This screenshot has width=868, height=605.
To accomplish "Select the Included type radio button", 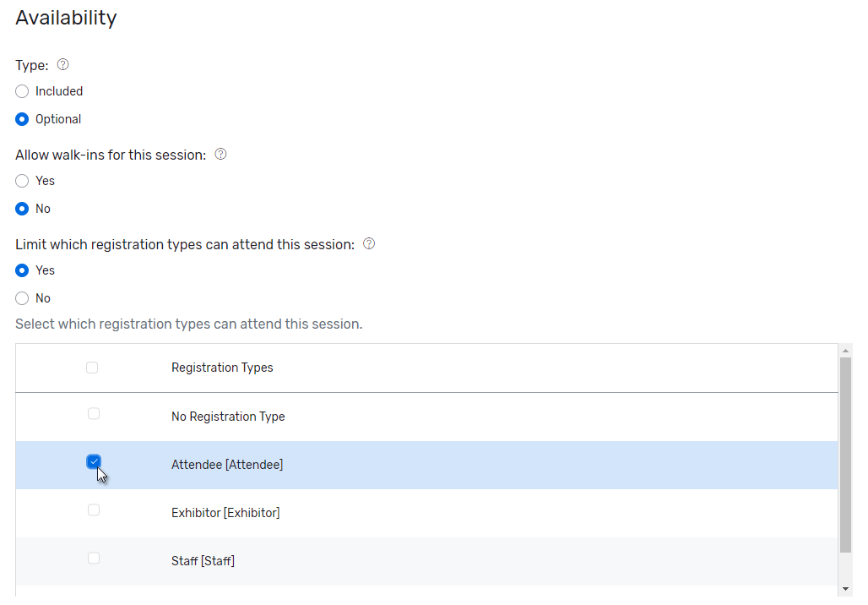I will pos(23,91).
